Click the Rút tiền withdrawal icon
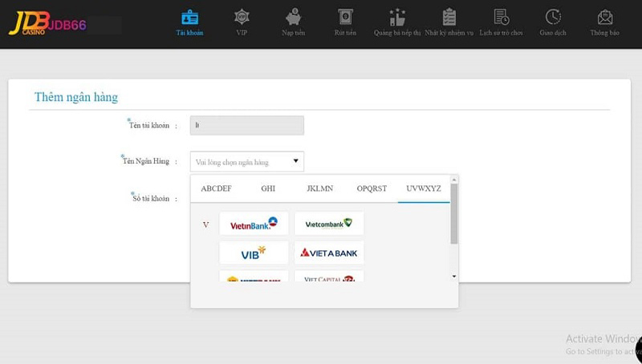 [345, 17]
